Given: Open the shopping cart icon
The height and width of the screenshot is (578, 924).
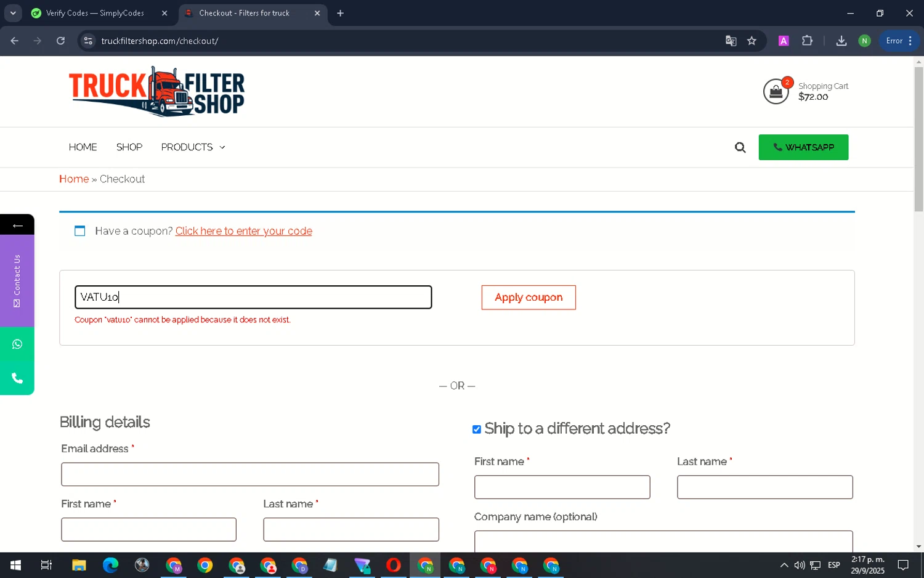Looking at the screenshot, I should [x=776, y=92].
